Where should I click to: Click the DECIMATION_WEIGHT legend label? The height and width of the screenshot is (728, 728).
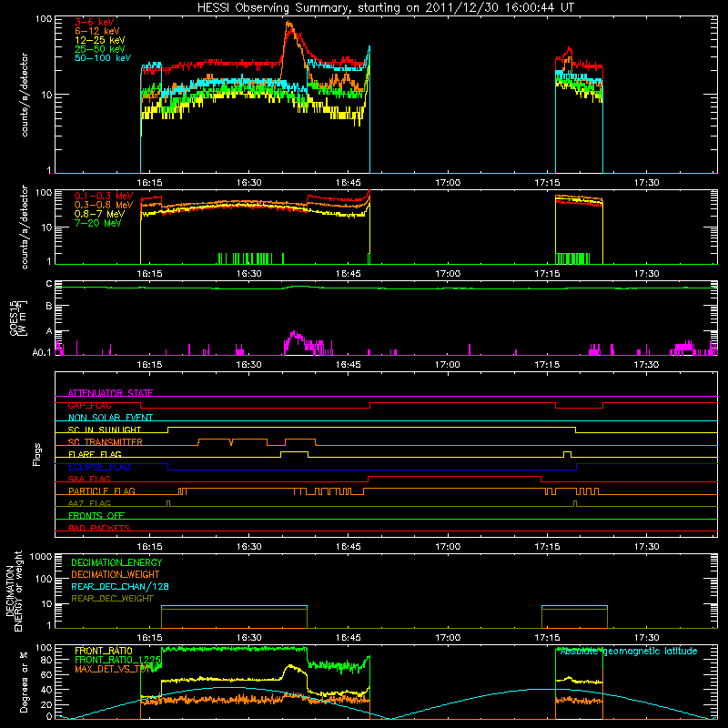116,574
